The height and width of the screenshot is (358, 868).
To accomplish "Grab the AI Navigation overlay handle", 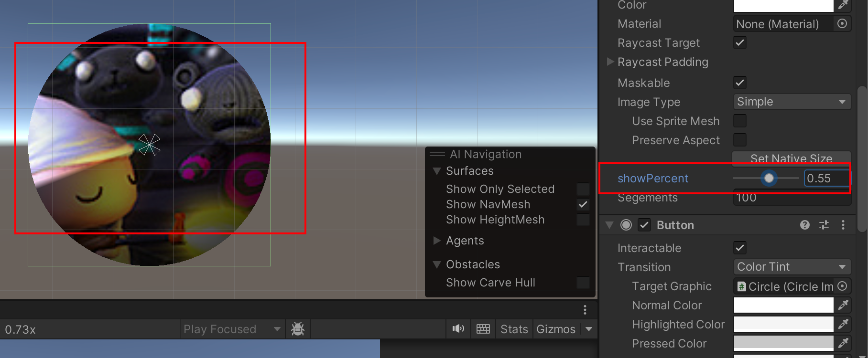I will [x=437, y=154].
